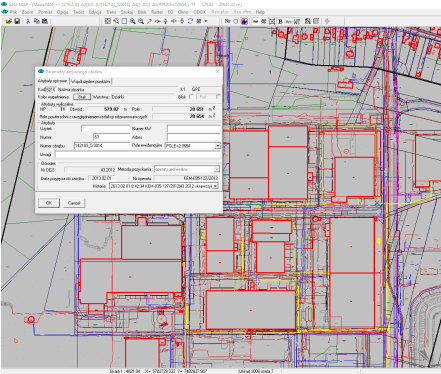This screenshot has width=441, height=374.
Task: Toggle the Nr numbering toolbar button
Action: [228, 21]
